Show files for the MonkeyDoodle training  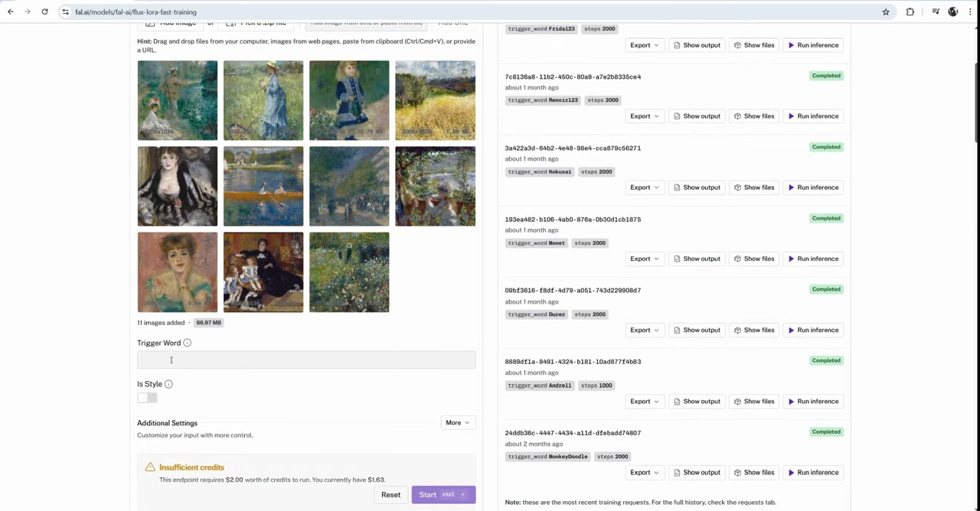pos(754,472)
